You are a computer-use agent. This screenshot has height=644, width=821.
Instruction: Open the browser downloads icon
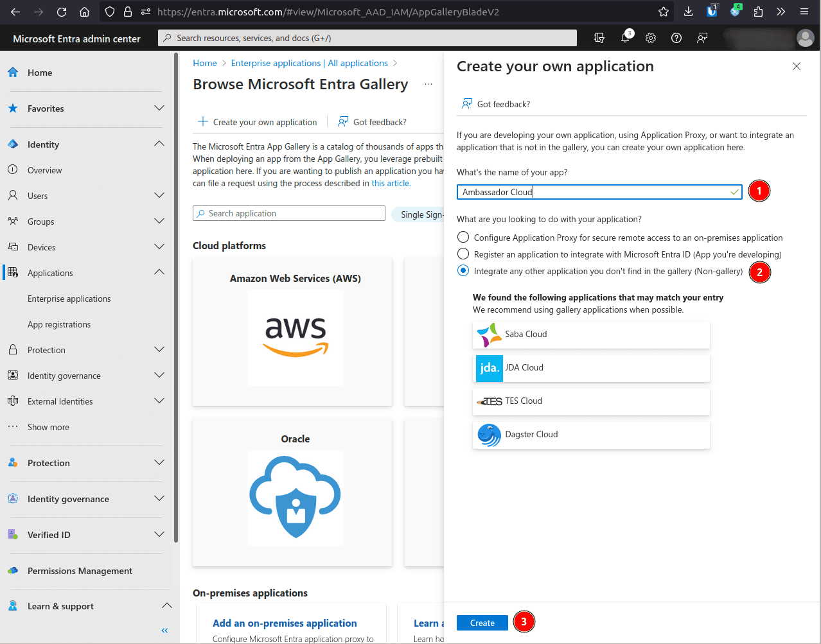pyautogui.click(x=688, y=12)
